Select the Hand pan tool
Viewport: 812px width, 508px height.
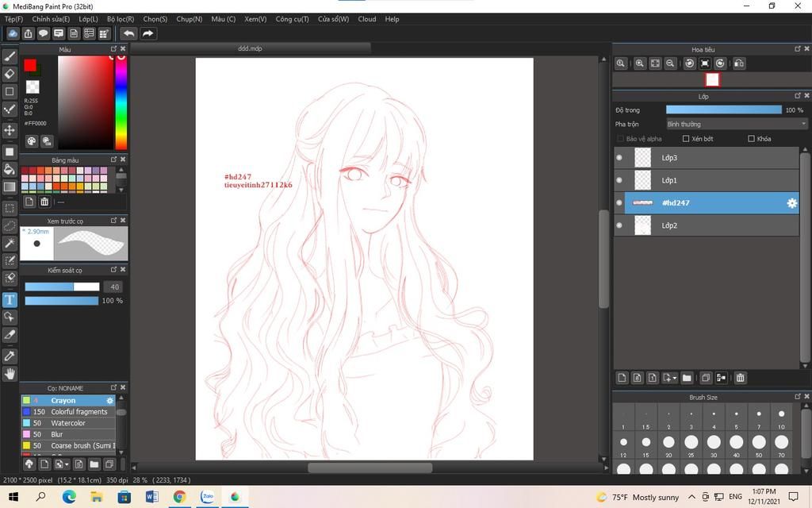(x=10, y=374)
